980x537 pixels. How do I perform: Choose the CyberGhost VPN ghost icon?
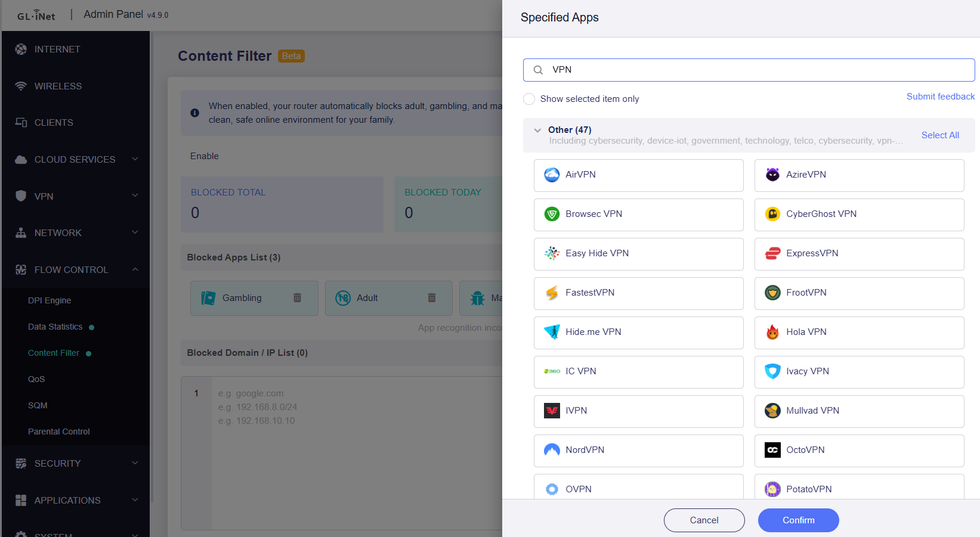pyautogui.click(x=772, y=214)
